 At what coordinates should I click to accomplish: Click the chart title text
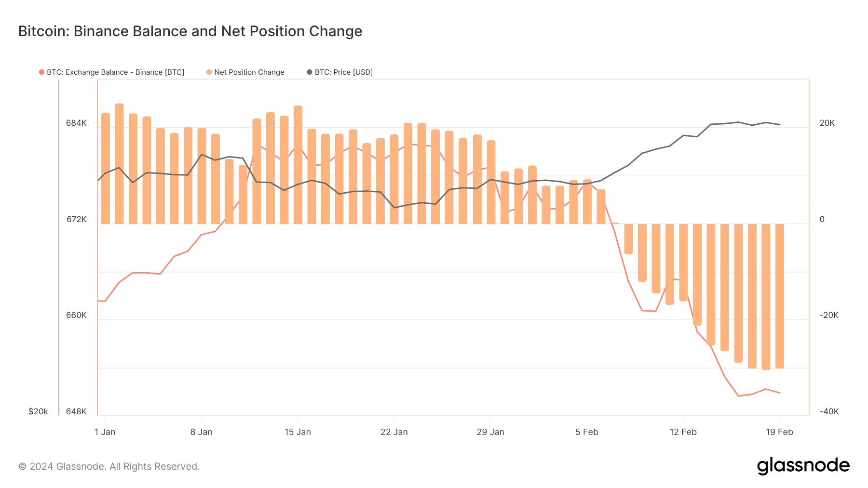tap(190, 31)
